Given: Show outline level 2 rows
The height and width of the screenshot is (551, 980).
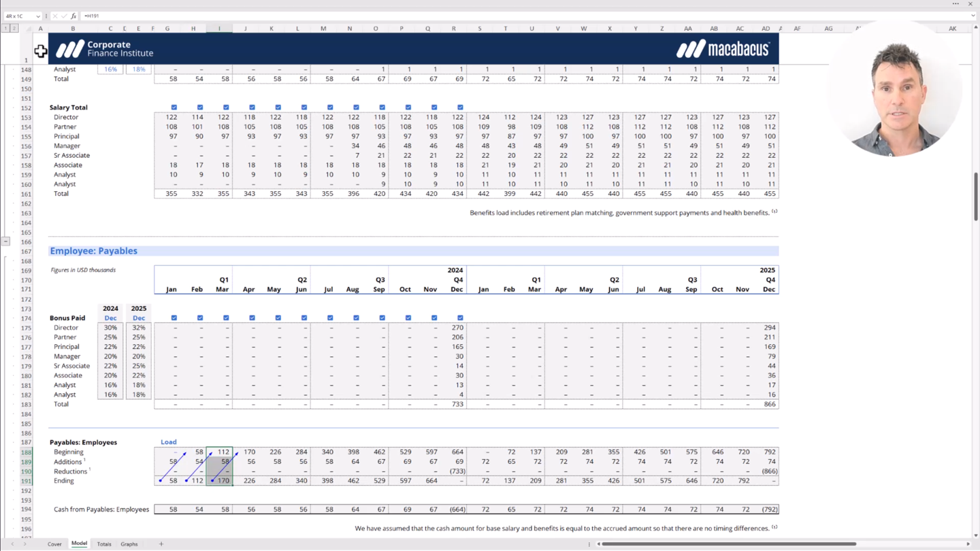Looking at the screenshot, I should click(x=14, y=29).
